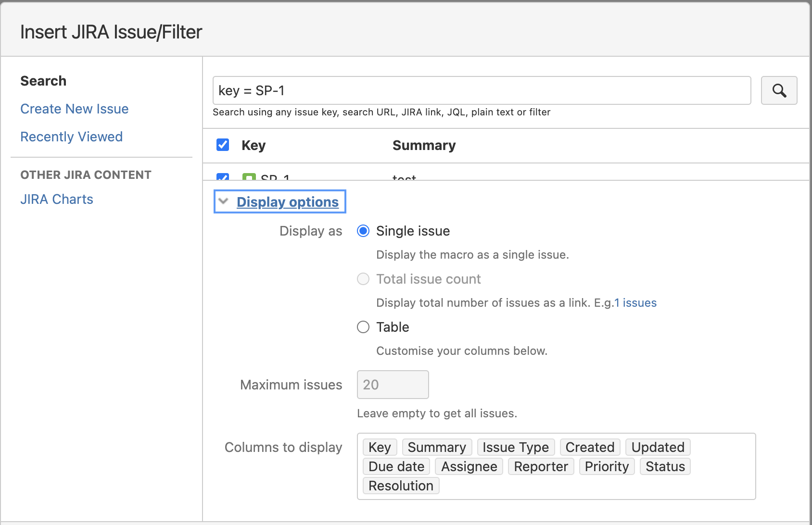Select the Priority column tag
The width and height of the screenshot is (812, 525).
(606, 466)
